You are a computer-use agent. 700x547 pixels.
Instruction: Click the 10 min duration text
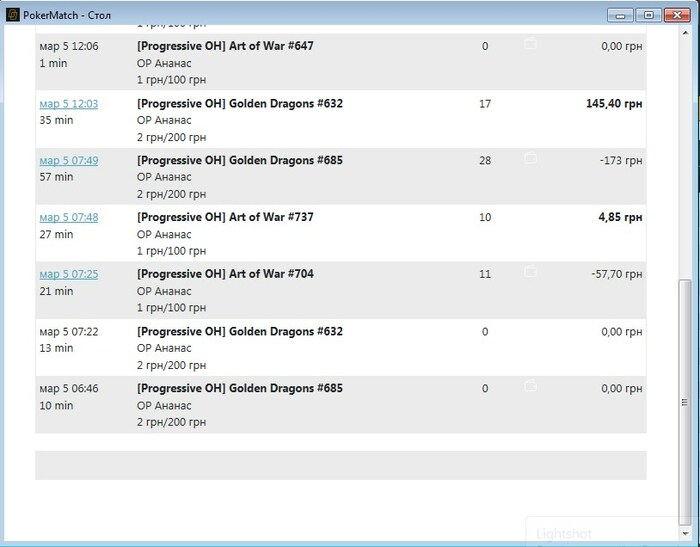click(x=56, y=405)
